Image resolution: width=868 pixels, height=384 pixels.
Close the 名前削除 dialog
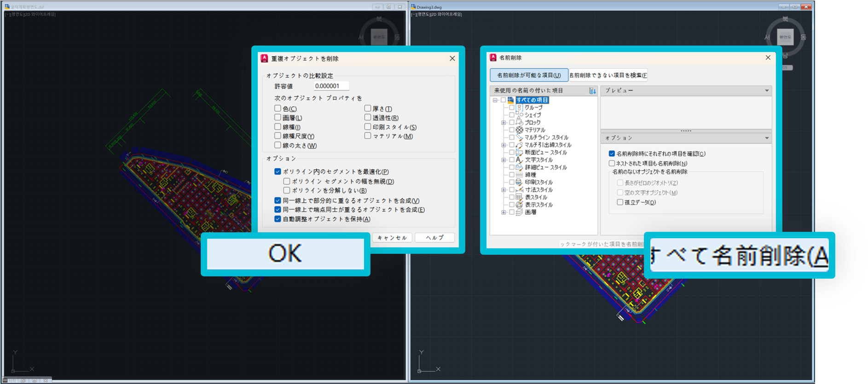[x=768, y=57]
